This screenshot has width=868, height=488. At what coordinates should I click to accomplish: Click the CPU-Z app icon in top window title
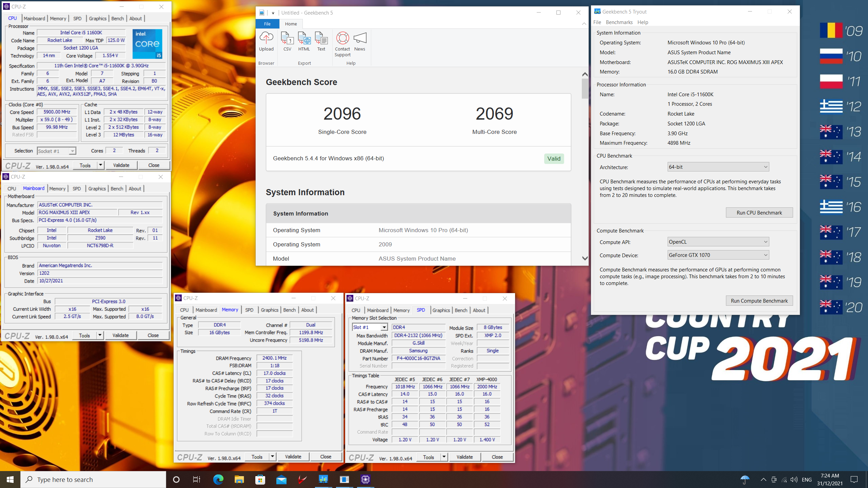pos(6,7)
